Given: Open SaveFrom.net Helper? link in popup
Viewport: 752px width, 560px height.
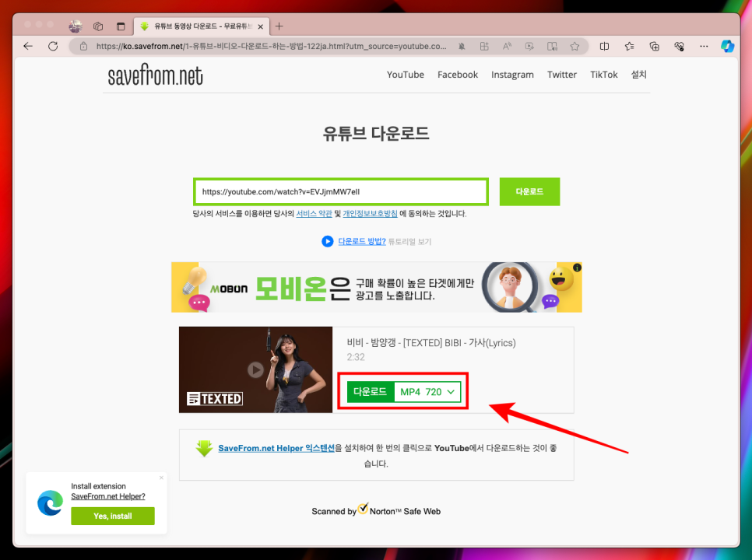Looking at the screenshot, I should point(108,496).
